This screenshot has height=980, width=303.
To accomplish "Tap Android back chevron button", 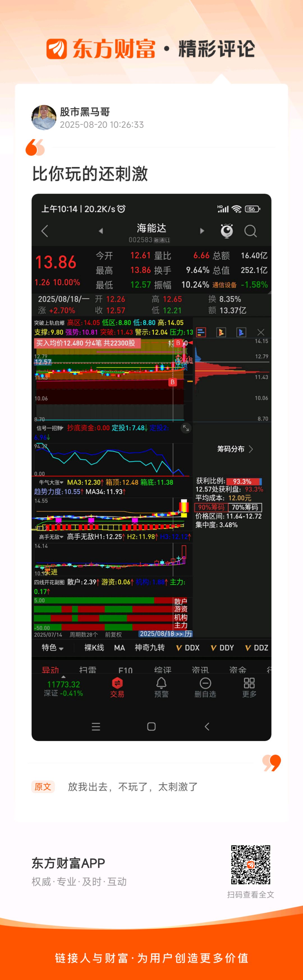I will click(x=207, y=727).
